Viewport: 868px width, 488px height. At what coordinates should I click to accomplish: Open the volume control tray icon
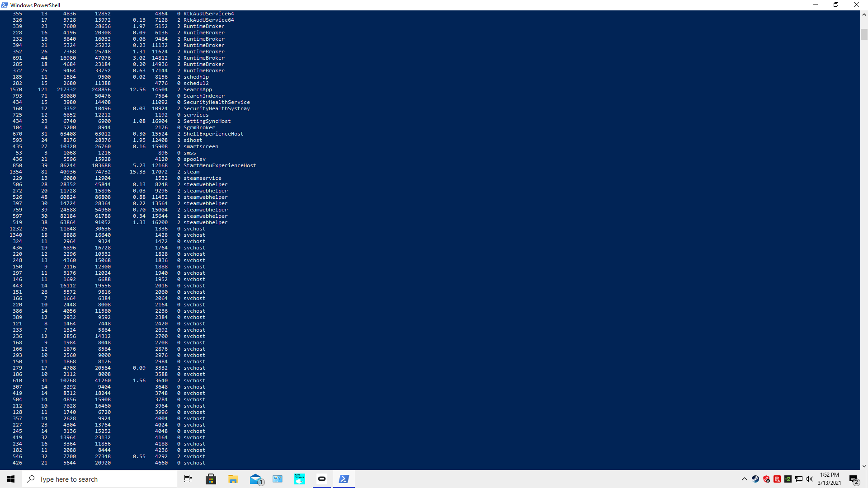click(809, 479)
